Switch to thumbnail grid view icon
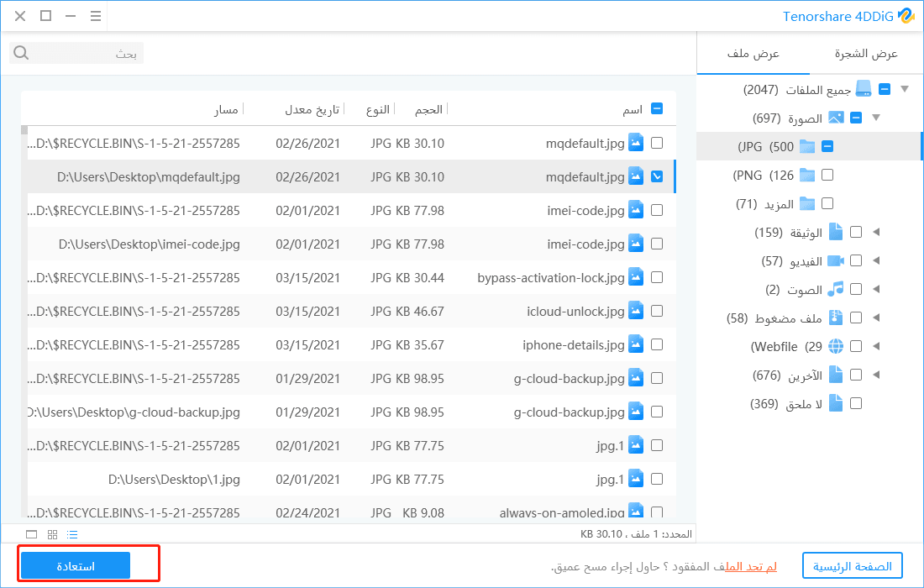The height and width of the screenshot is (588, 924). pyautogui.click(x=52, y=534)
